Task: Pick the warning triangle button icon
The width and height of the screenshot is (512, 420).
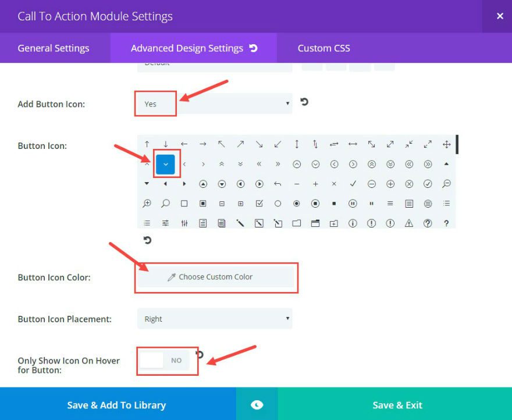Action: coord(409,223)
